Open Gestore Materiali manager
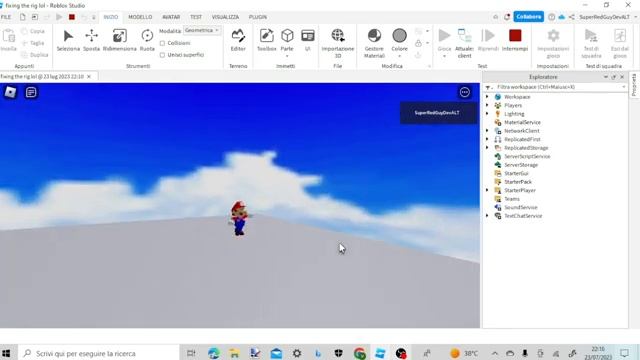Image resolution: width=640 pixels, height=360 pixels. tap(374, 43)
